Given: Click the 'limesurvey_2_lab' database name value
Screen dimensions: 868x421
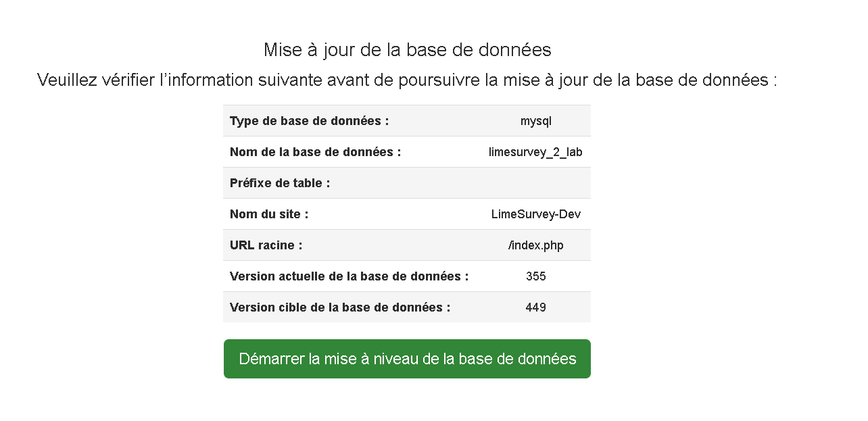Looking at the screenshot, I should 535,152.
